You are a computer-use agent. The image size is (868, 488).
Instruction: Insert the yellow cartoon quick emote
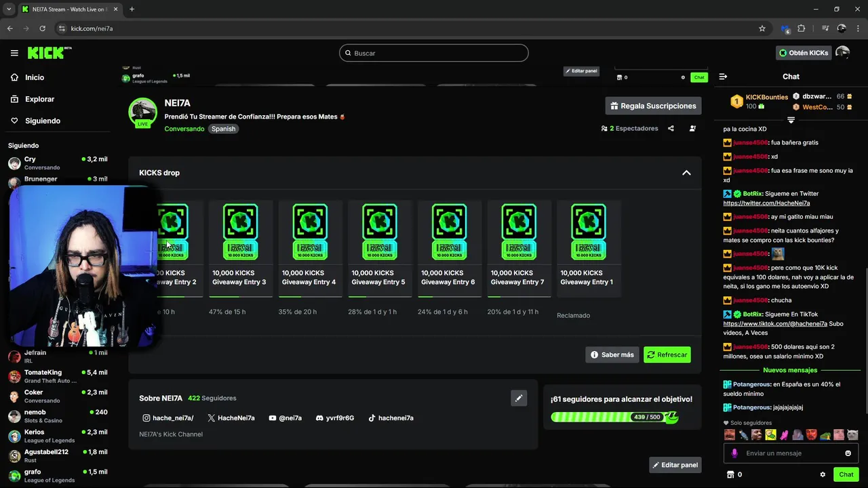[x=770, y=435]
